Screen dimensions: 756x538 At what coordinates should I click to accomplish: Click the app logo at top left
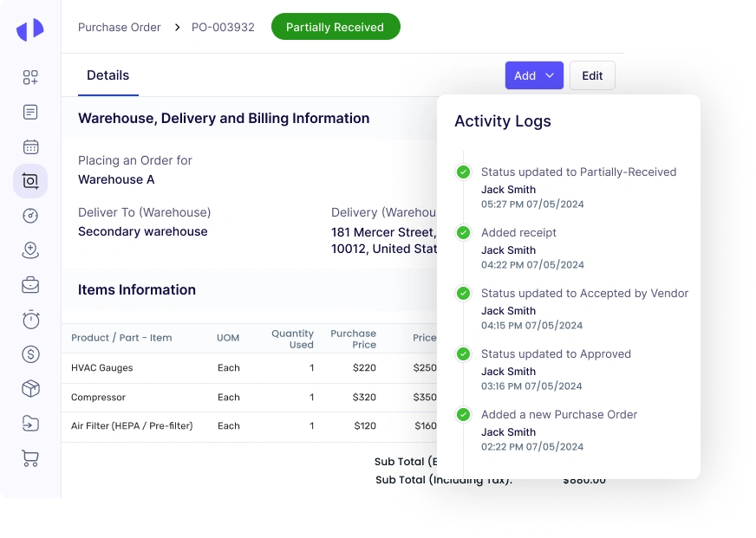(30, 29)
